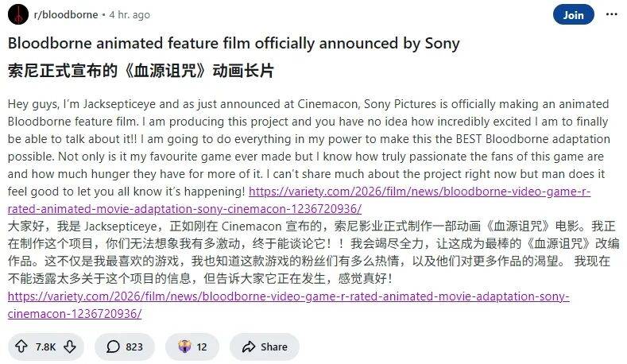Open the English post title about Sony
The height and width of the screenshot is (364, 627).
coord(234,43)
